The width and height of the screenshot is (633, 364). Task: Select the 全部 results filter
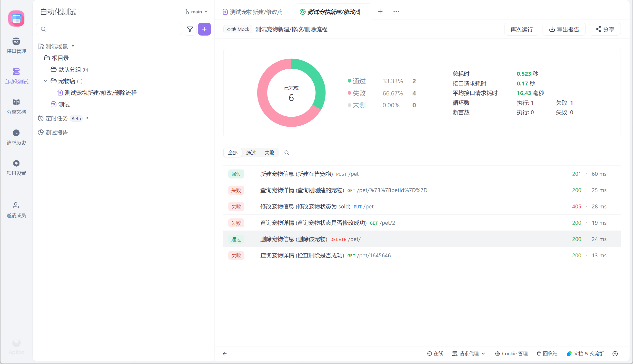233,153
